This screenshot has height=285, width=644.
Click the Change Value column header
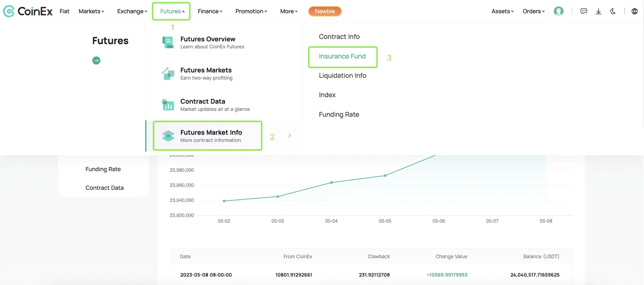(x=451, y=256)
